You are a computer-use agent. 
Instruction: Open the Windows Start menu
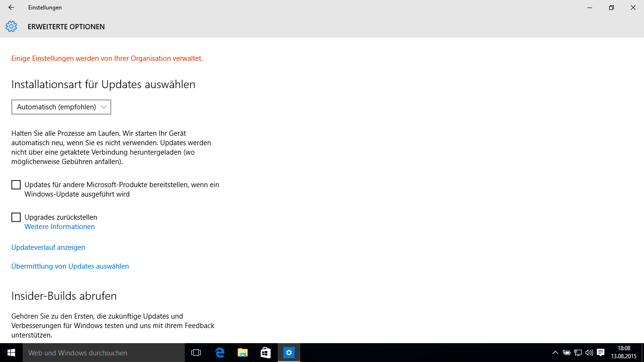click(x=11, y=353)
